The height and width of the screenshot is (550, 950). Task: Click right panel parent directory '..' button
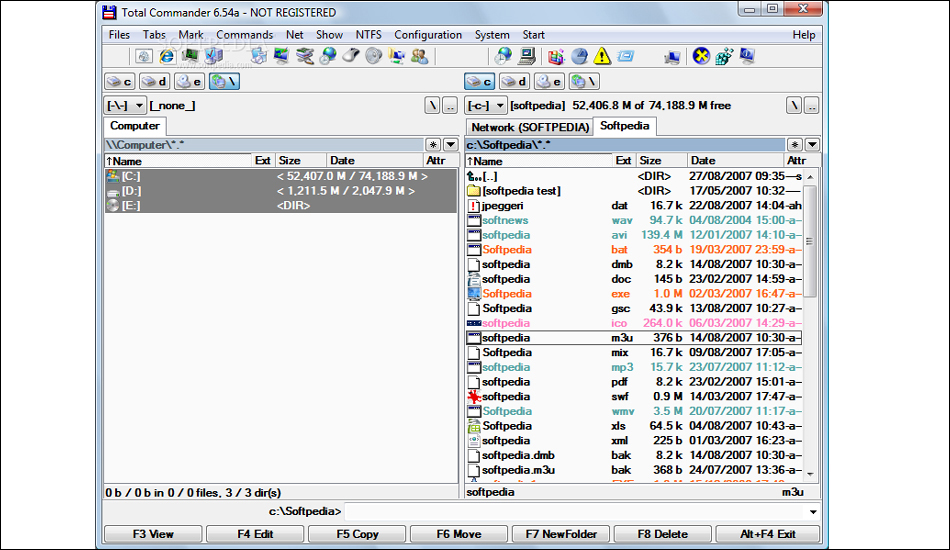pos(812,105)
